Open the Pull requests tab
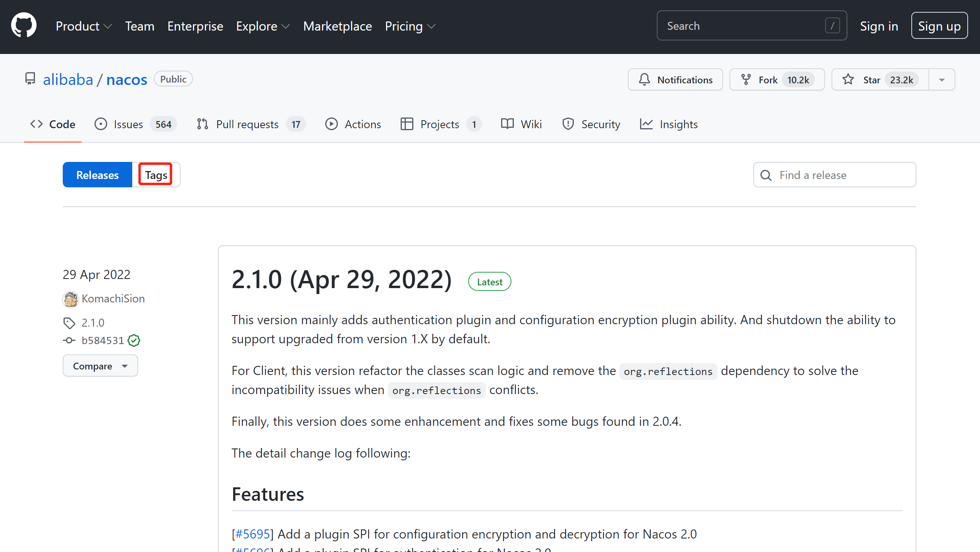The width and height of the screenshot is (980, 552). pyautogui.click(x=251, y=124)
